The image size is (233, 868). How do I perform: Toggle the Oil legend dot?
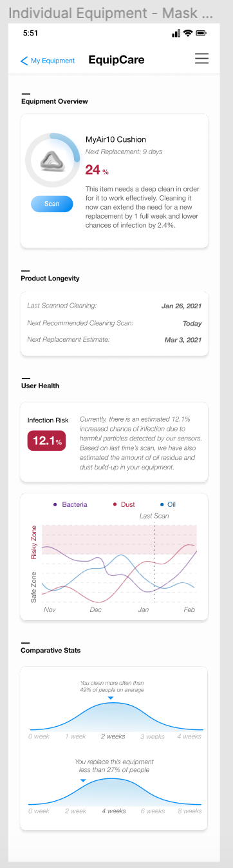click(161, 504)
